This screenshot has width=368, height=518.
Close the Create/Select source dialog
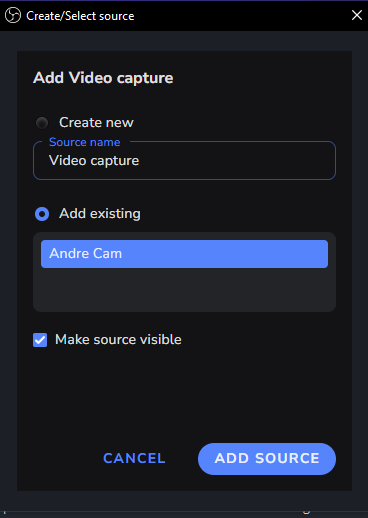coord(357,15)
